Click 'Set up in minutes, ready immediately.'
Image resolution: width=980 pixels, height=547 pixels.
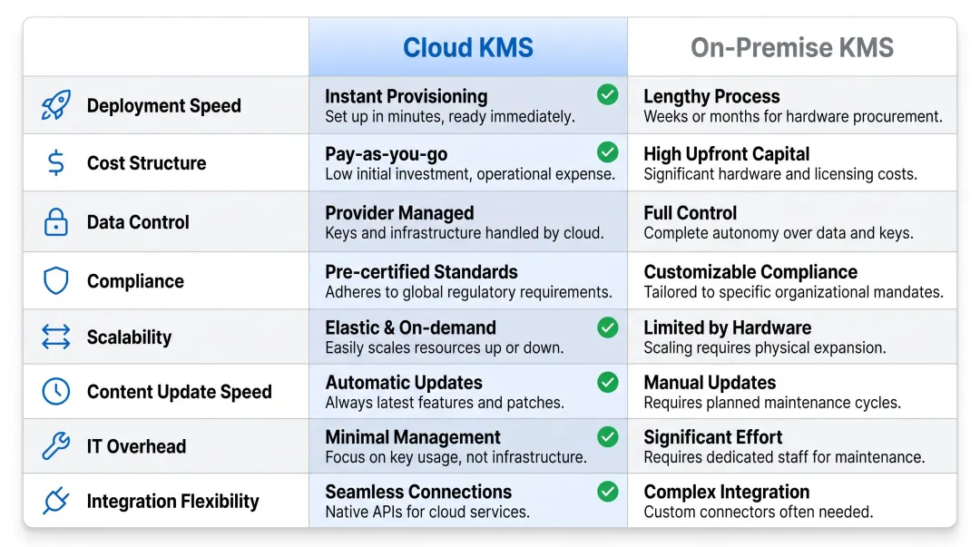pos(450,117)
